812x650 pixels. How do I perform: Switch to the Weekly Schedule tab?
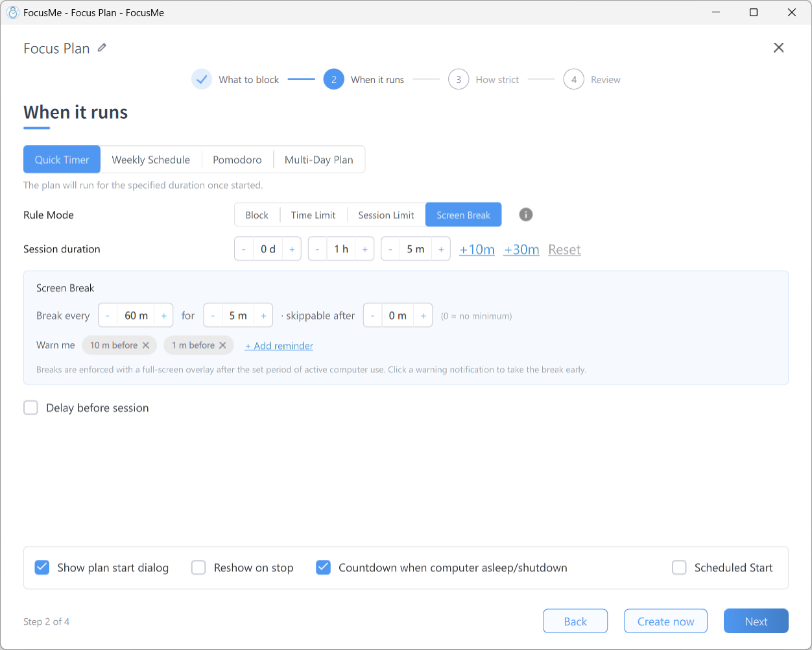(150, 160)
